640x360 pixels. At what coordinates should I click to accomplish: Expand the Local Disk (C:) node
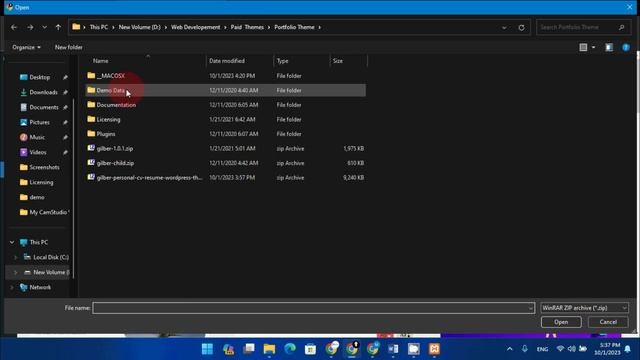coord(16,258)
